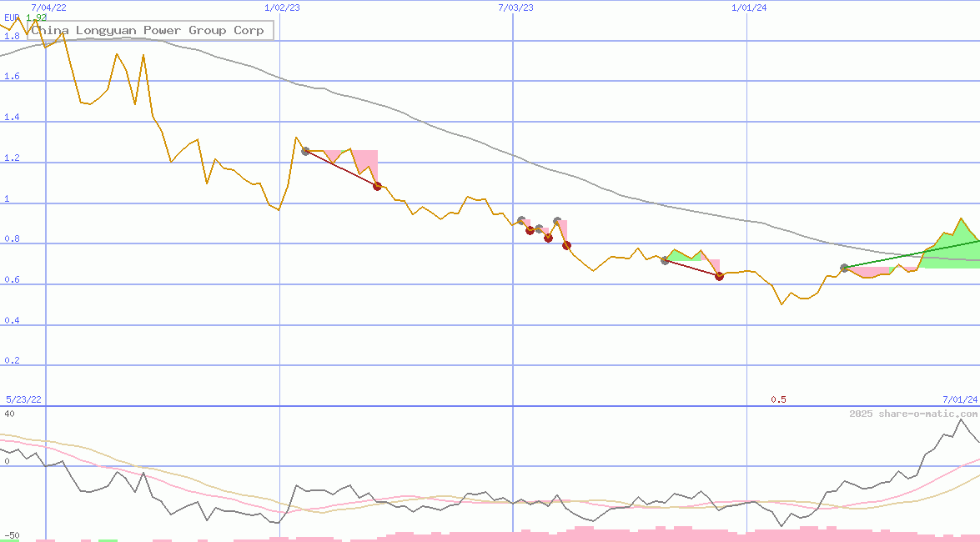Select the 0.2 price axis label
The height and width of the screenshot is (542, 980).
pos(12,360)
